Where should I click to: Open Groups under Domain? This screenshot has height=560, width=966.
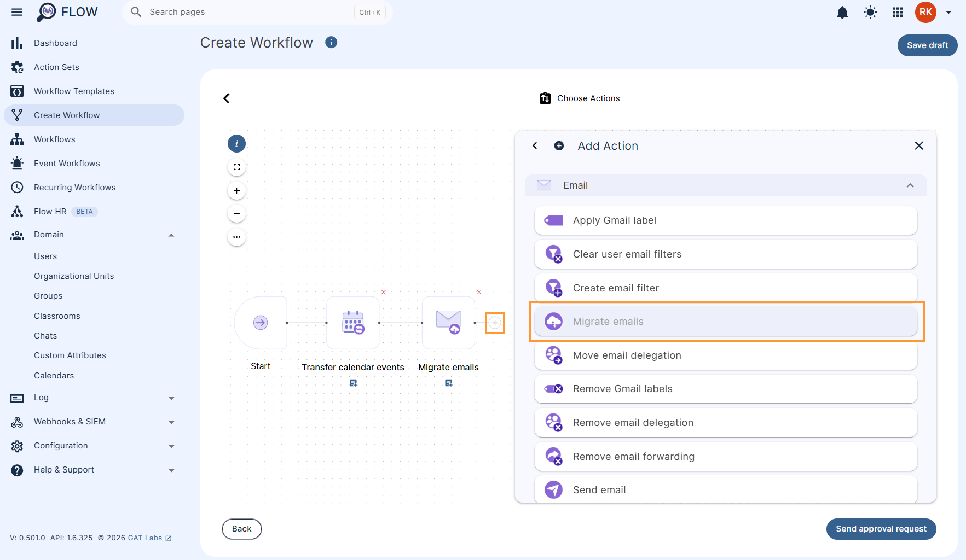point(48,296)
